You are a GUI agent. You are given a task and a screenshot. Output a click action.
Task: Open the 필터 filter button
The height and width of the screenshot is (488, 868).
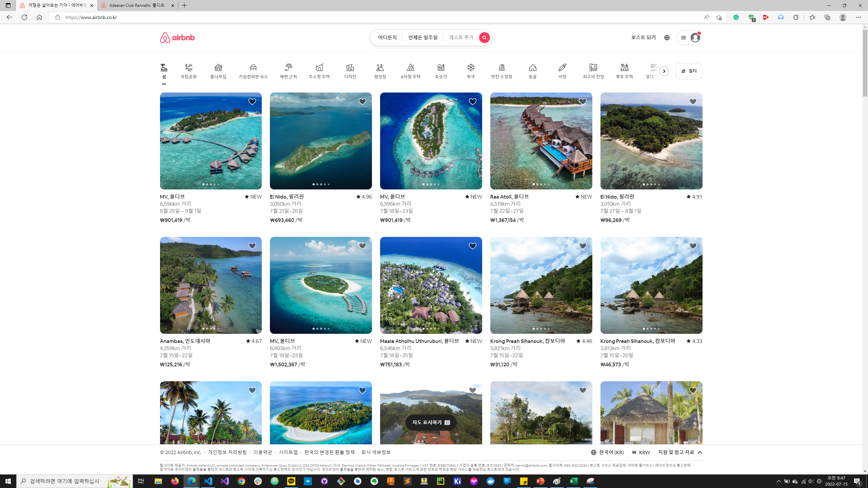click(689, 71)
